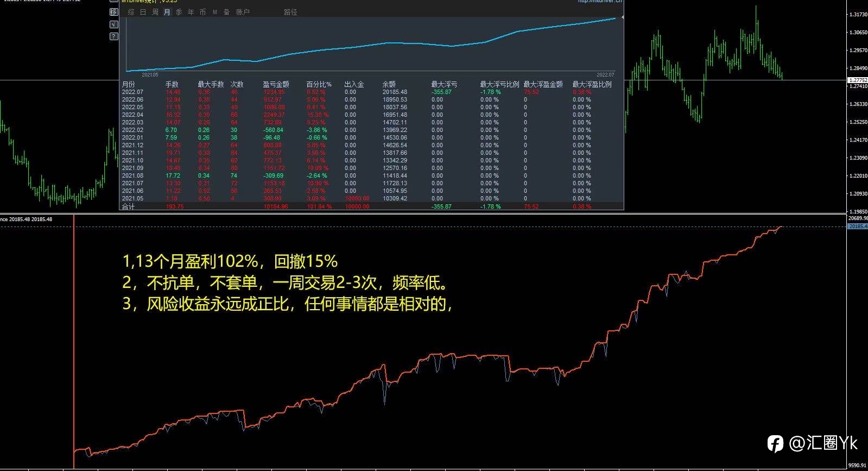Click the 合计 total row label
The width and height of the screenshot is (868, 471).
[128, 206]
